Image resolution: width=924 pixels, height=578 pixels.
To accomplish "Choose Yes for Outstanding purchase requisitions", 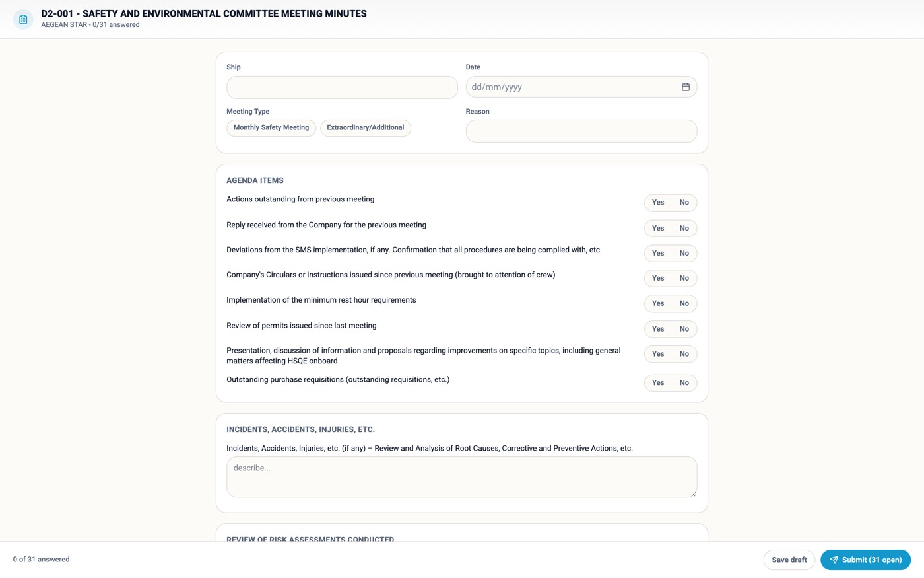I will [658, 382].
